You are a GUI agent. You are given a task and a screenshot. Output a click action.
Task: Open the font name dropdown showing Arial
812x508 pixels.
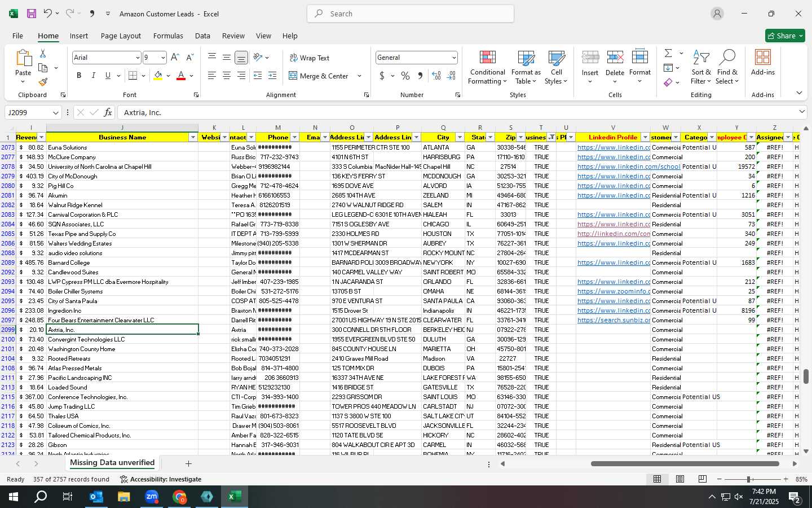tap(137, 58)
